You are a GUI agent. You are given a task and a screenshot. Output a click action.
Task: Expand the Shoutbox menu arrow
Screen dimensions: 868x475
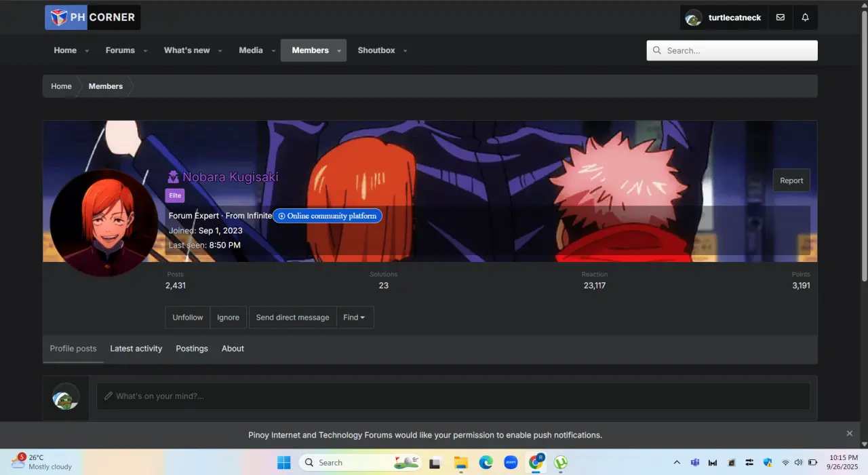click(405, 51)
